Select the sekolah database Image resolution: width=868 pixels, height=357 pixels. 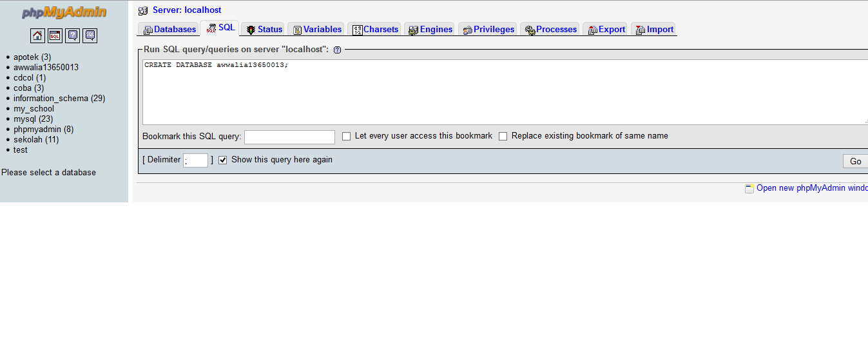click(36, 139)
